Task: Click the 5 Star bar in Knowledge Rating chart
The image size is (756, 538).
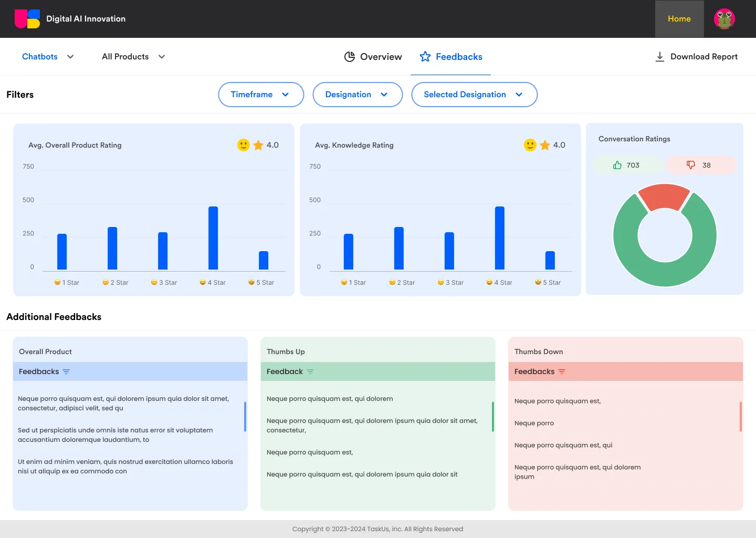Action: pyautogui.click(x=550, y=261)
